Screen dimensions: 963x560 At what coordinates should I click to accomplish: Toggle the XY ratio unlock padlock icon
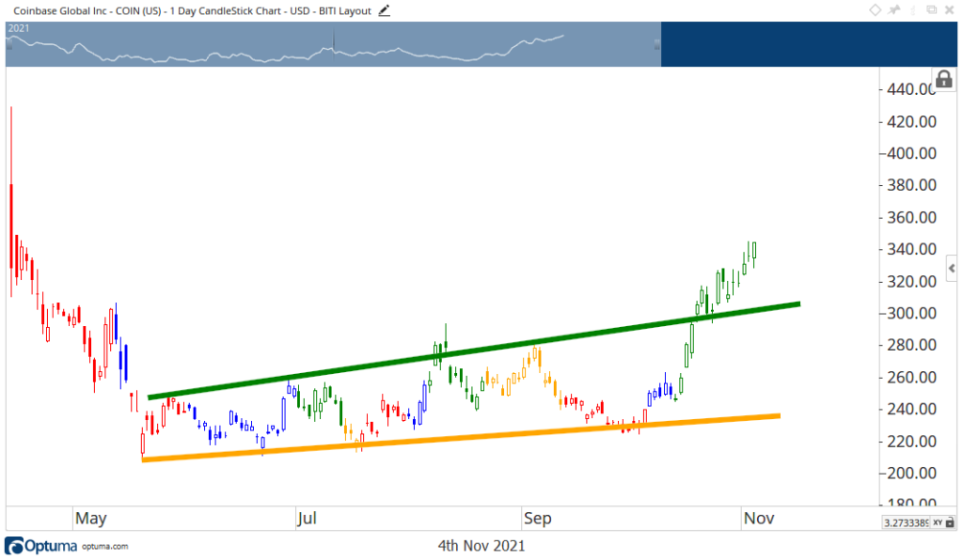[950, 522]
